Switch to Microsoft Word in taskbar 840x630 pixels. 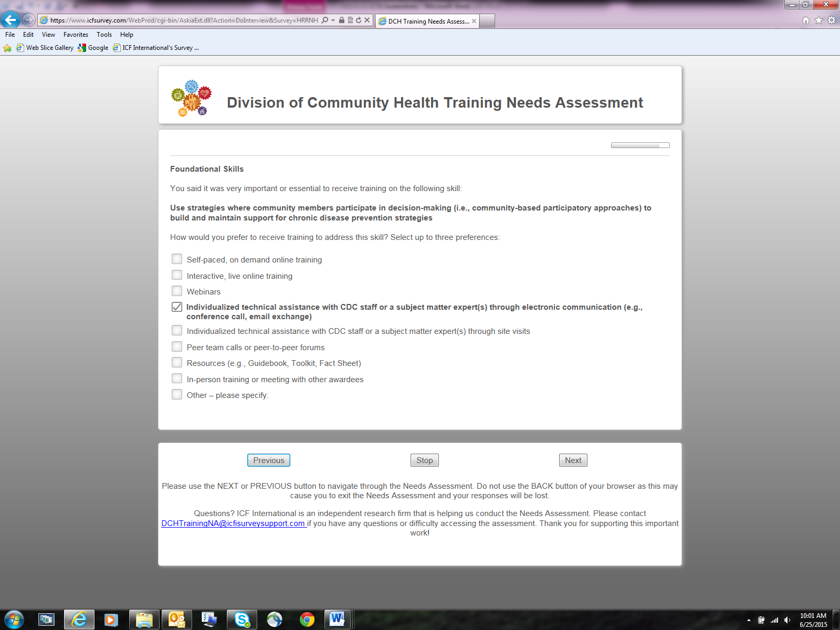[x=337, y=619]
